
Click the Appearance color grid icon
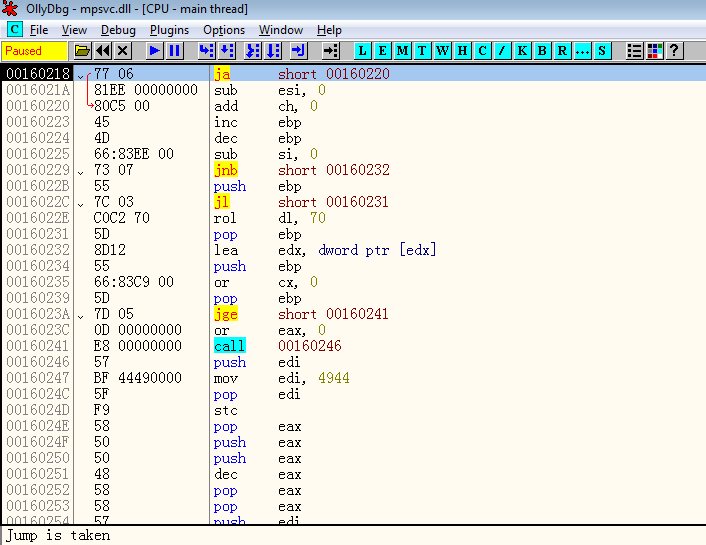(x=655, y=50)
